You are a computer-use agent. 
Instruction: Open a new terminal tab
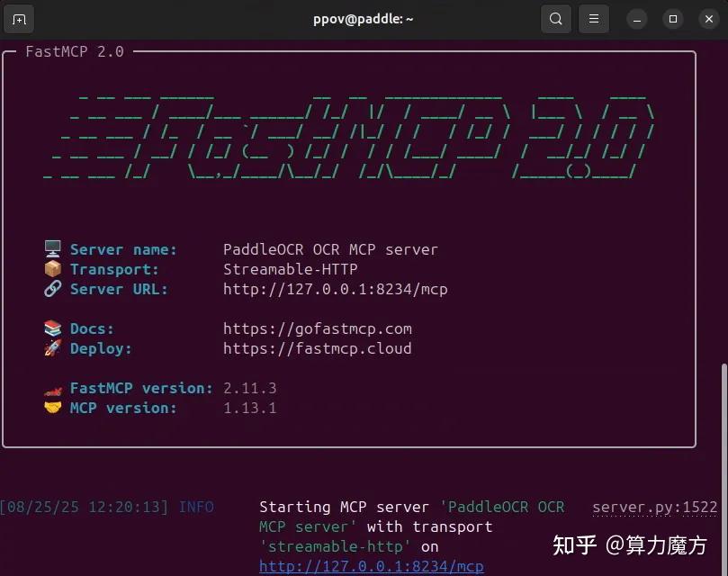tap(19, 18)
